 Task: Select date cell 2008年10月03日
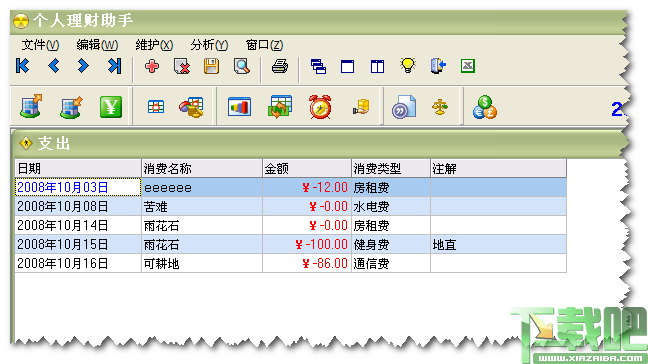78,188
